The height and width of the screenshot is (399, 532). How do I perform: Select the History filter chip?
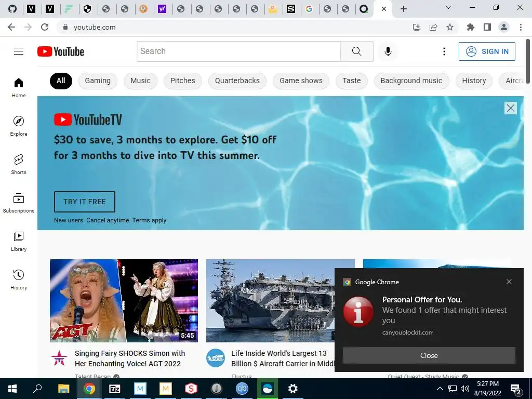(474, 81)
